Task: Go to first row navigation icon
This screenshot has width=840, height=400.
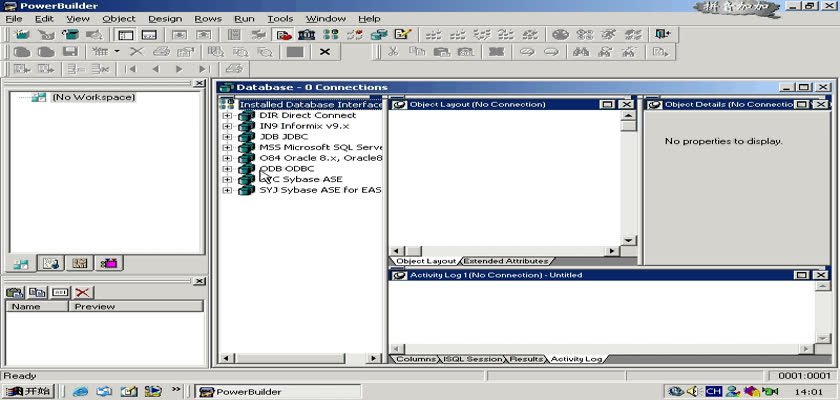Action: 130,69
